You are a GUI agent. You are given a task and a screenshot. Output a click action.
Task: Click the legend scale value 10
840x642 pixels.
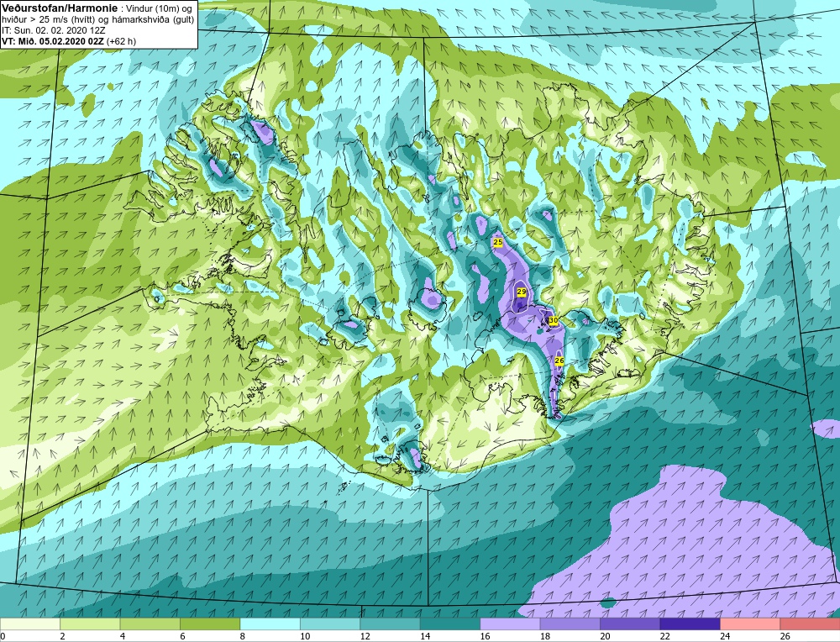pyautogui.click(x=305, y=636)
